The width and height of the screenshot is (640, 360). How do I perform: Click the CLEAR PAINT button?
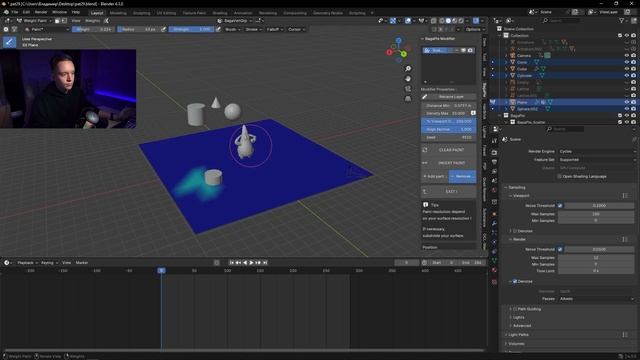(449, 150)
